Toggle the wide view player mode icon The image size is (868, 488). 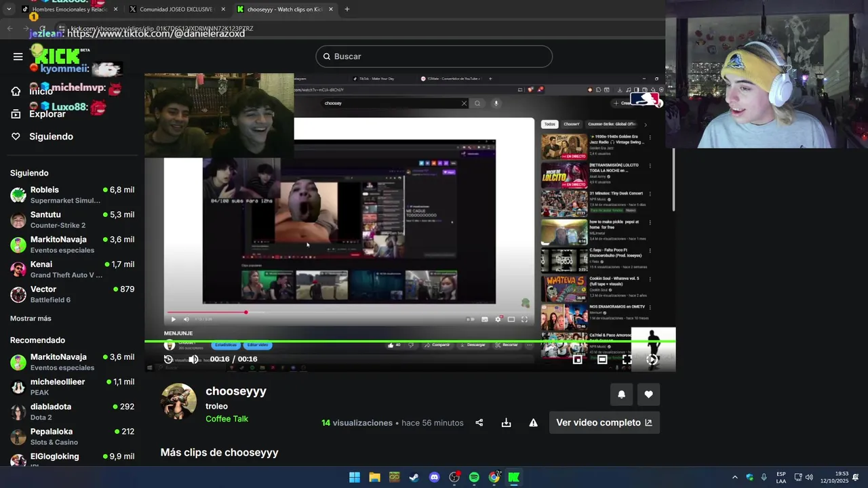pyautogui.click(x=602, y=359)
